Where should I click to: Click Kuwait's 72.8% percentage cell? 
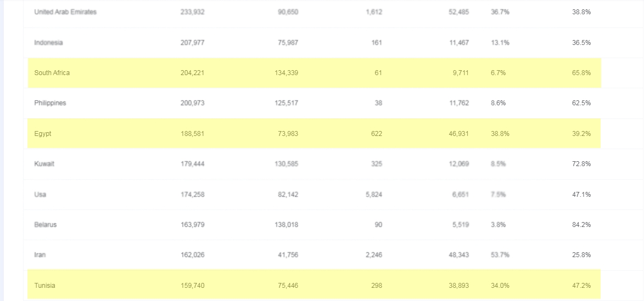[581, 163]
